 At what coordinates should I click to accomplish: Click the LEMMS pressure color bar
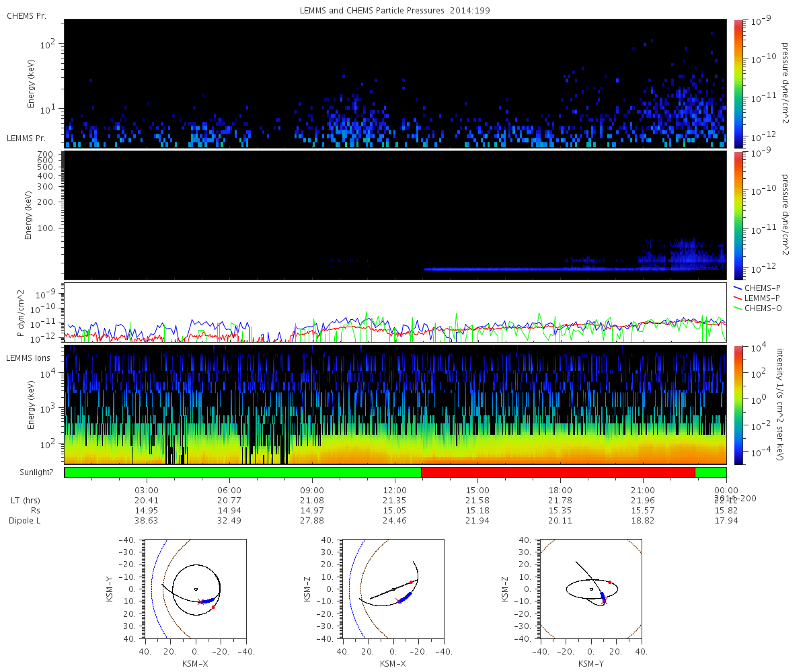click(x=738, y=215)
